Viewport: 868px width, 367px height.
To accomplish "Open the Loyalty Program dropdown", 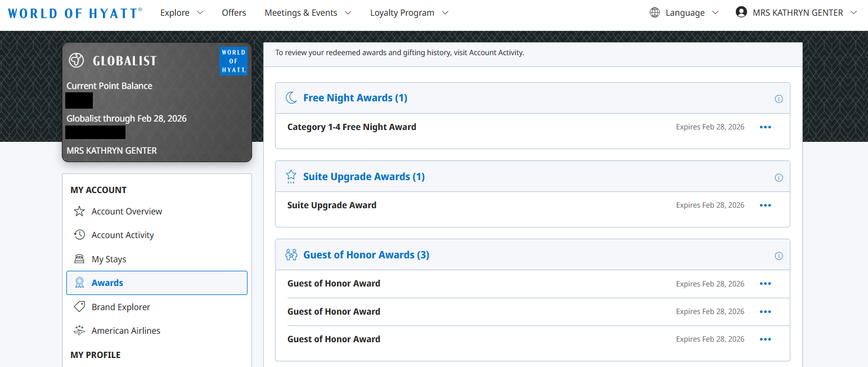I will pos(408,12).
